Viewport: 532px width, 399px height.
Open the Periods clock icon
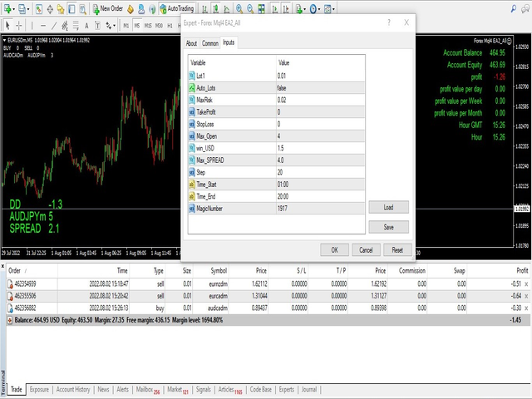point(313,9)
